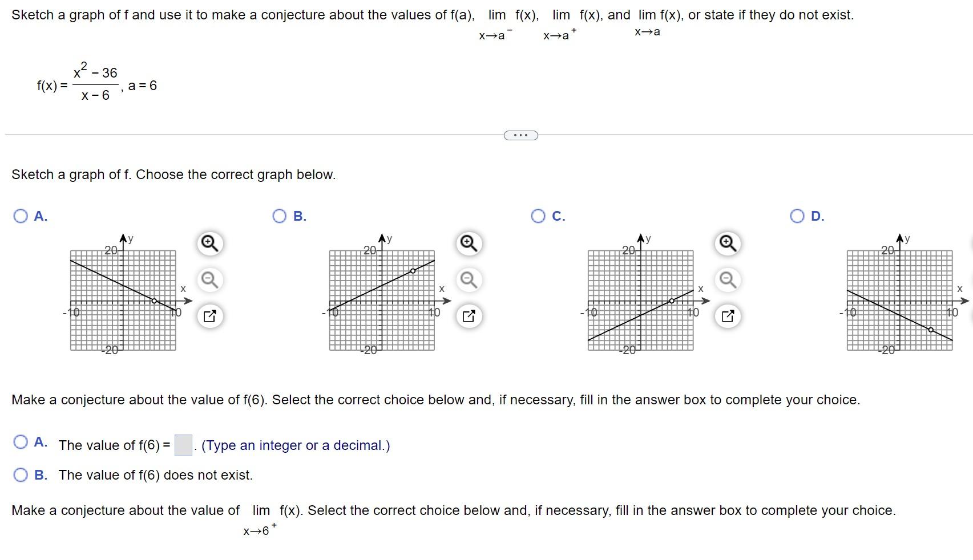Click the zoom-out magnifier for graph A

(209, 279)
